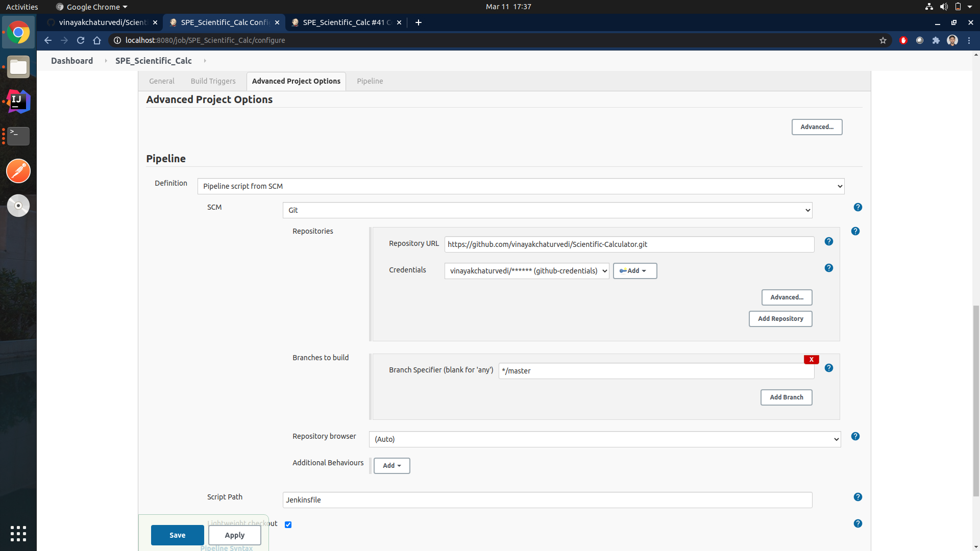Image resolution: width=980 pixels, height=551 pixels.
Task: Focus the Repository URL input field
Action: [629, 244]
